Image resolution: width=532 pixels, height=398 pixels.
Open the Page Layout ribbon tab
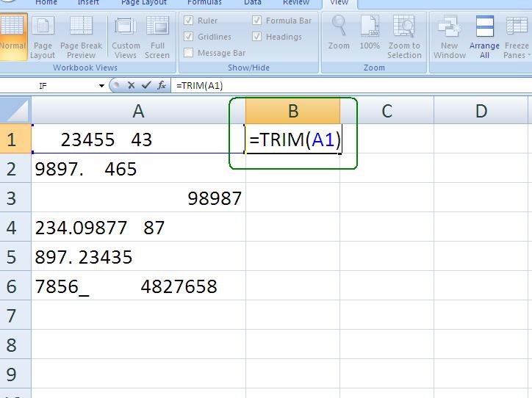point(144,3)
